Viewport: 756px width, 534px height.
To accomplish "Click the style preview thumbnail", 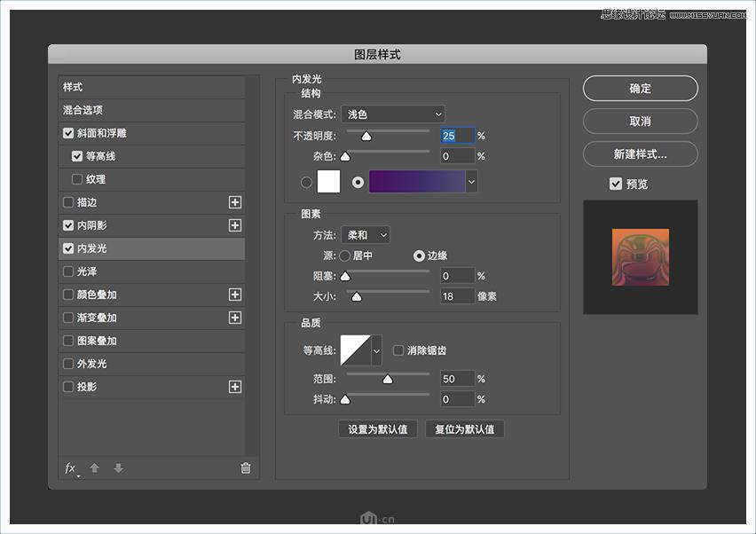I will (x=640, y=258).
